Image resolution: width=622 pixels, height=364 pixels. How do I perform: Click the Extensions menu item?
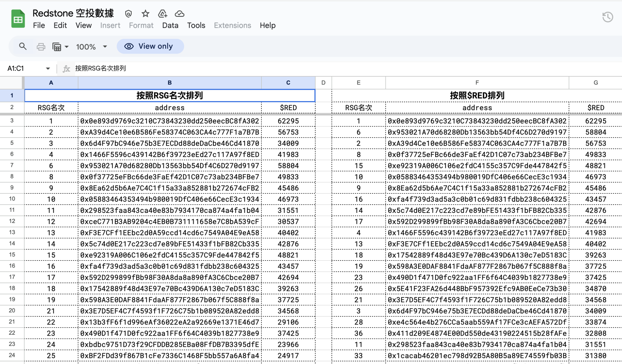click(232, 25)
